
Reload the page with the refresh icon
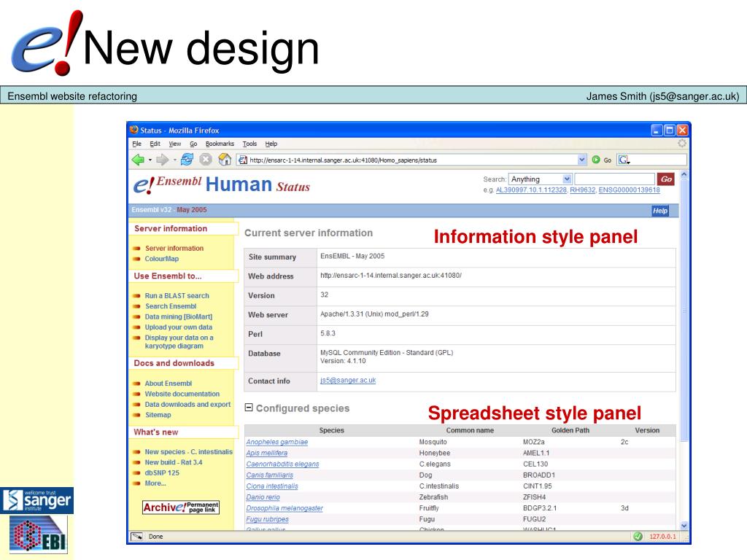(187, 160)
